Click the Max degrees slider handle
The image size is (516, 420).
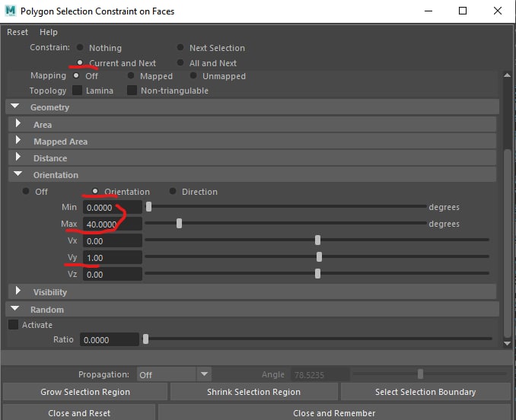click(179, 224)
